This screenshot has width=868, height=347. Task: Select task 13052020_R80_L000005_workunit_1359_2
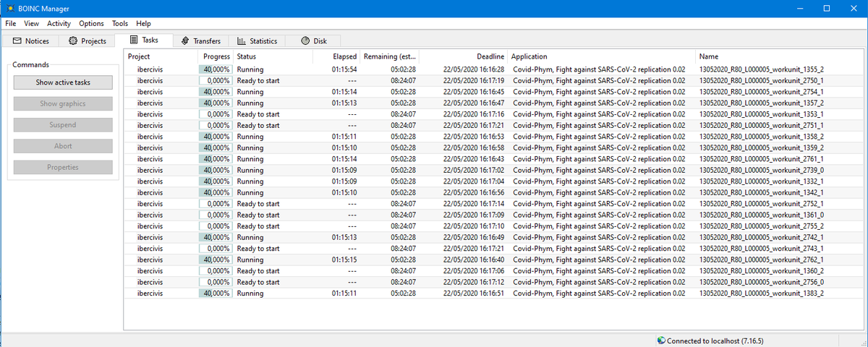pos(494,148)
